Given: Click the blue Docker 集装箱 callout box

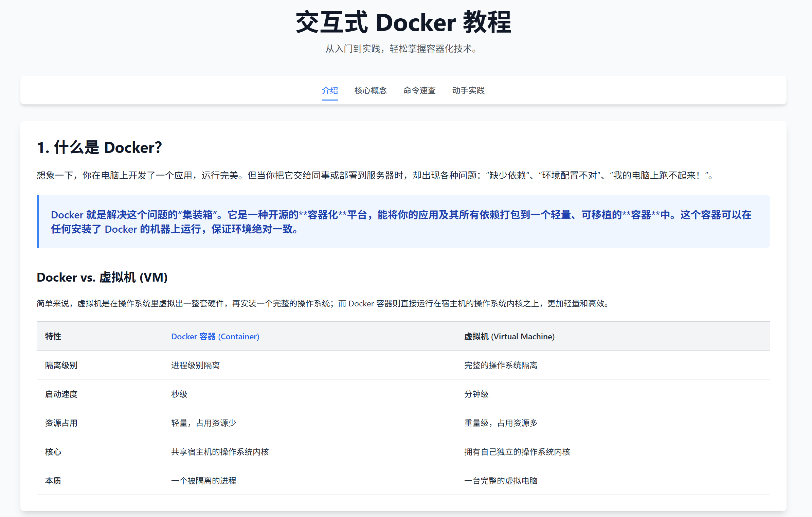Looking at the screenshot, I should [403, 221].
